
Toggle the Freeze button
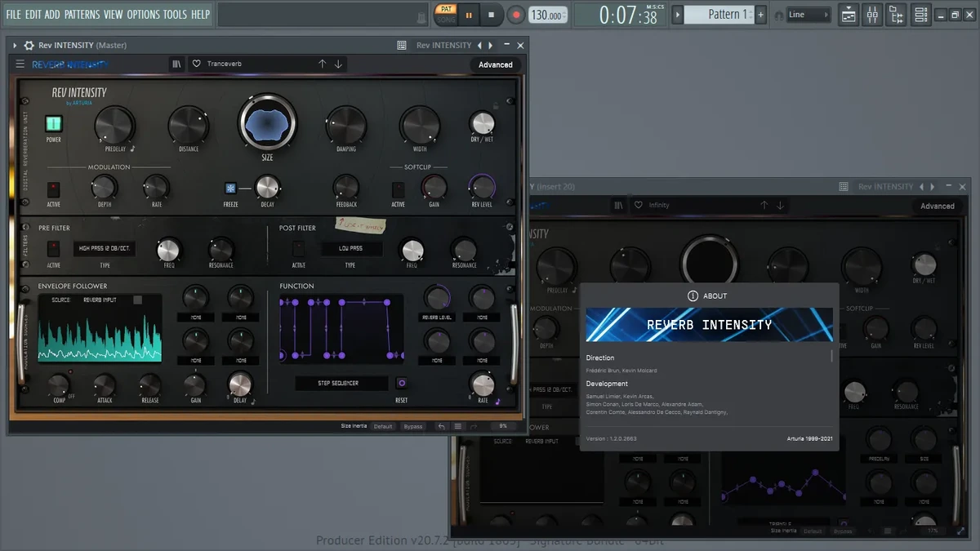pyautogui.click(x=230, y=188)
